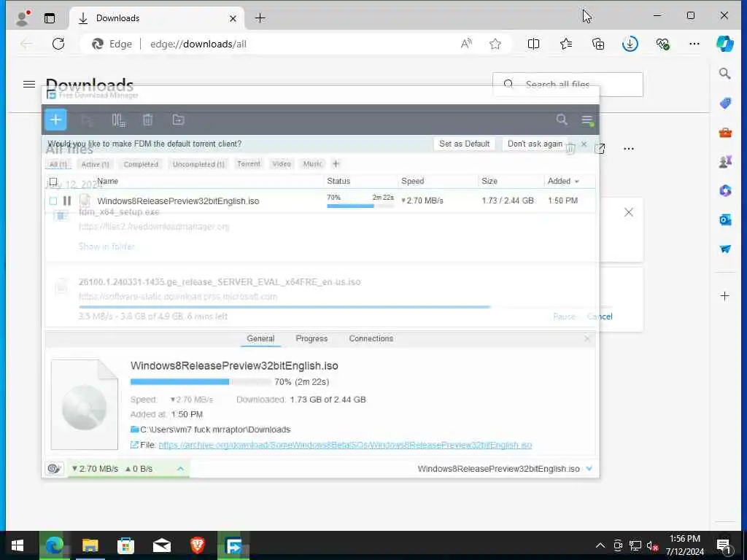Screen dimensions: 747x560
Task: Add this page to favorites star
Action: tap(495, 44)
